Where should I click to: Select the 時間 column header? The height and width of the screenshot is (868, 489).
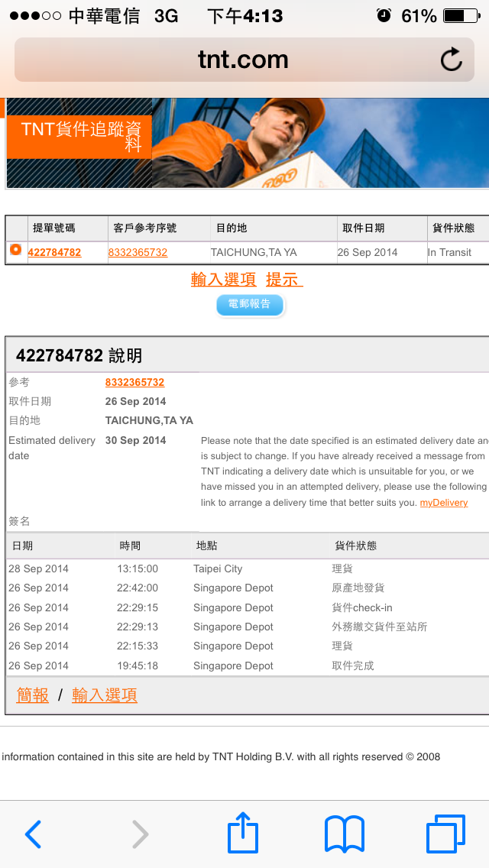[x=130, y=546]
